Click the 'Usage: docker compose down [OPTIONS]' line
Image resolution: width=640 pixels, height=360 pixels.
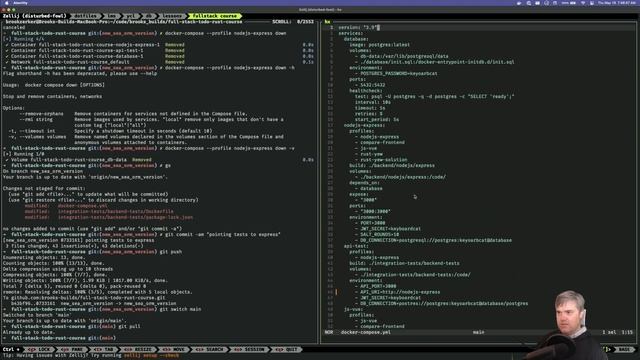click(53, 85)
